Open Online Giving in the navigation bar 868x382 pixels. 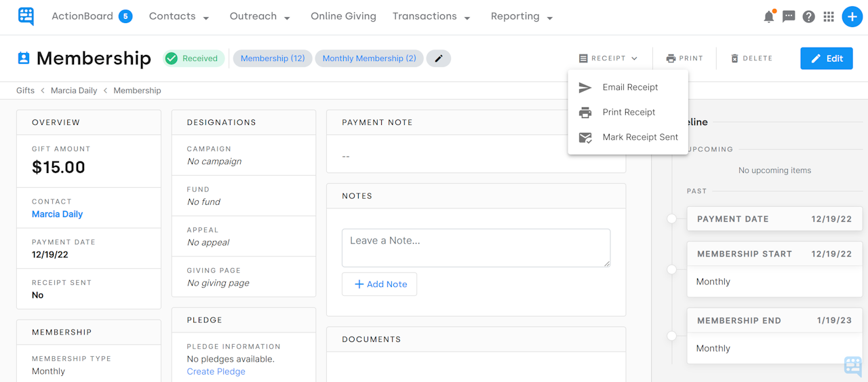click(343, 16)
